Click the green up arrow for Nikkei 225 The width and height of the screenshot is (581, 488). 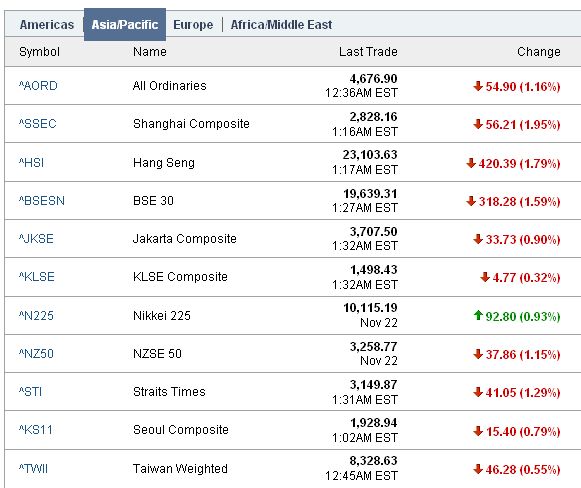(478, 315)
